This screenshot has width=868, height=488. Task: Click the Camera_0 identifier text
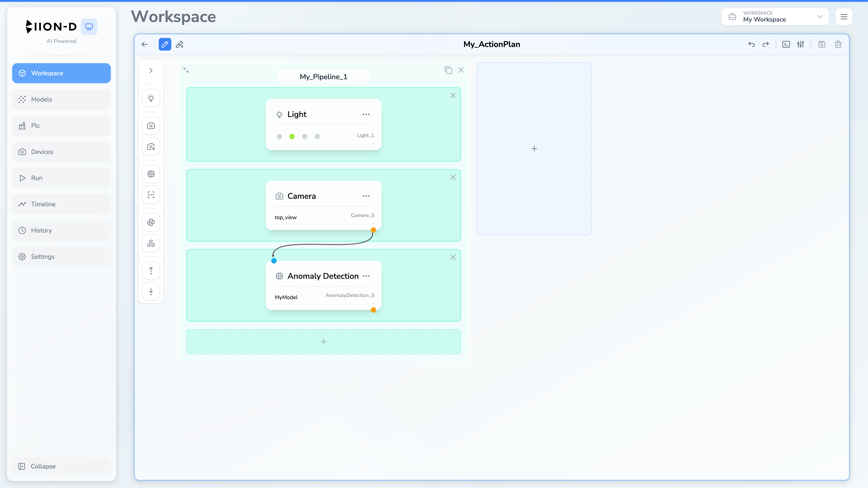(x=362, y=215)
